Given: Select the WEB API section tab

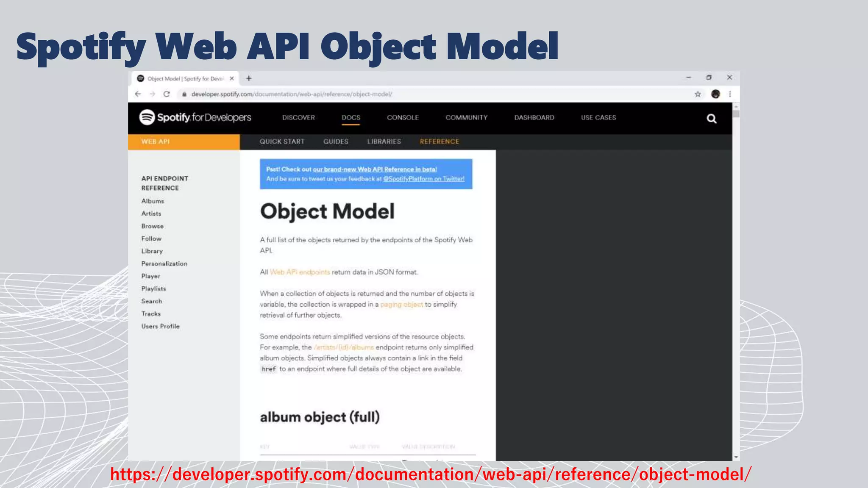Looking at the screenshot, I should 184,142.
